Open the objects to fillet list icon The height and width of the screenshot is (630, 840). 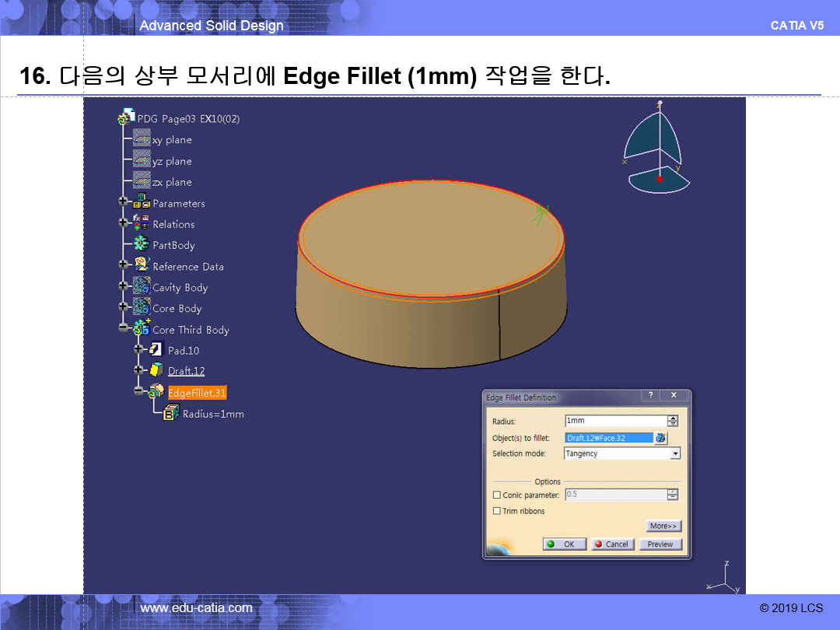pyautogui.click(x=660, y=438)
